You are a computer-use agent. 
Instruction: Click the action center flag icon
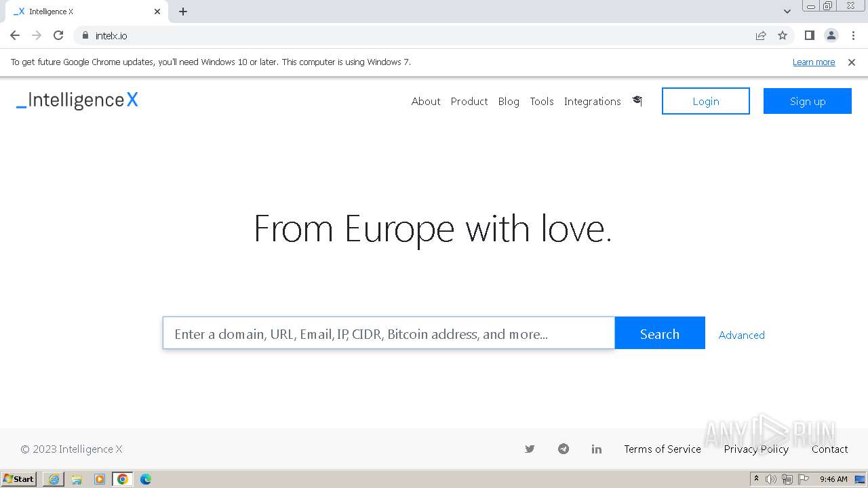pos(804,479)
